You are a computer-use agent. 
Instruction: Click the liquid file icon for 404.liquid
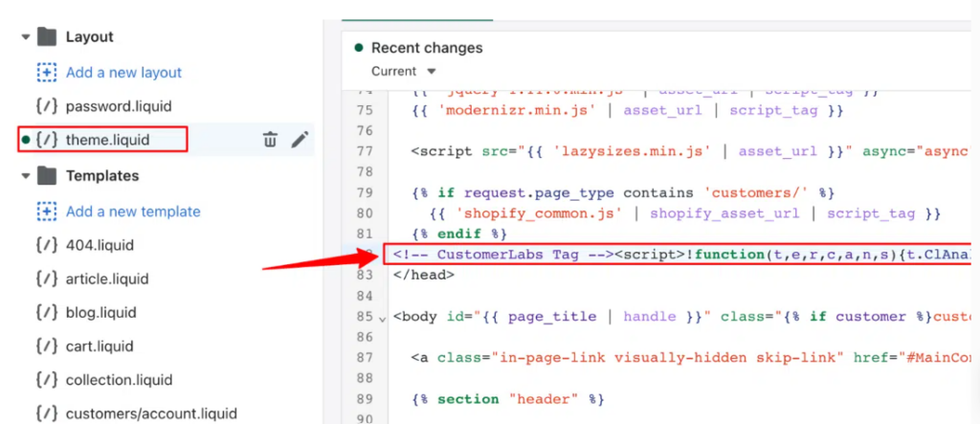[x=46, y=245]
